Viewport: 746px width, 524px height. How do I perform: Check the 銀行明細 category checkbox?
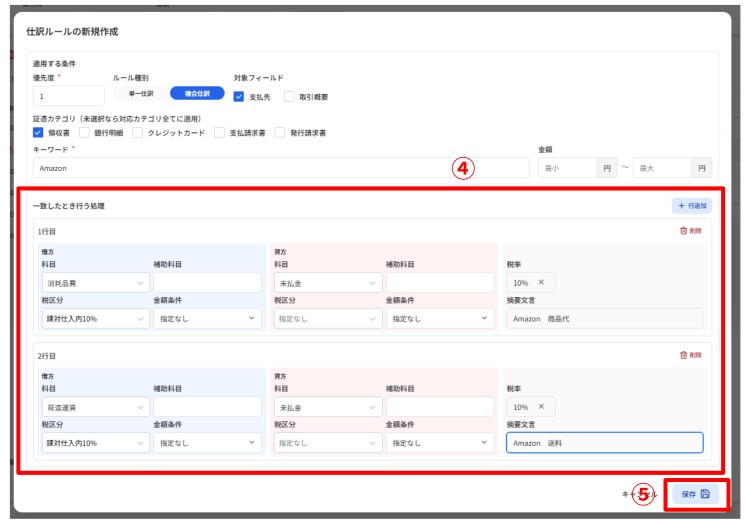click(x=84, y=132)
